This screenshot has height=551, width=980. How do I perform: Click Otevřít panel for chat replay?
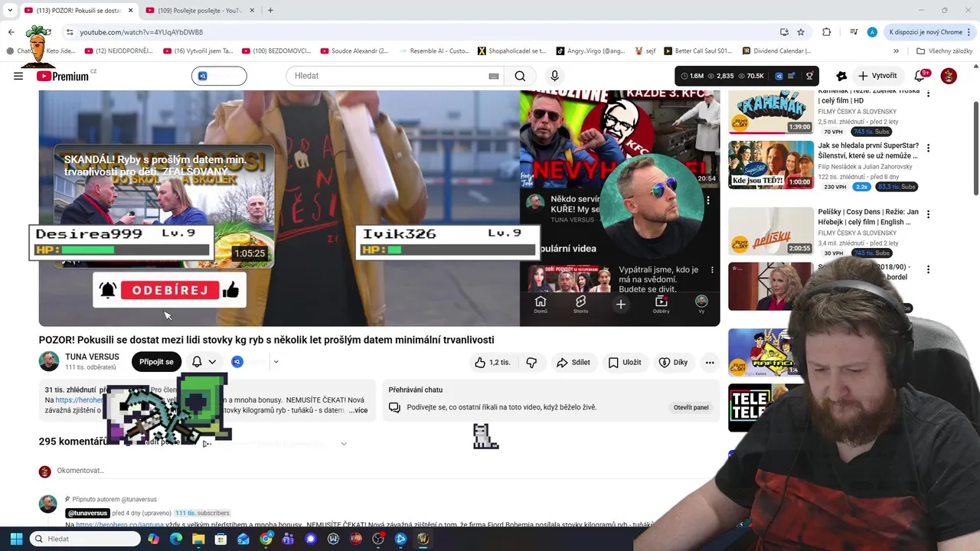coord(691,407)
